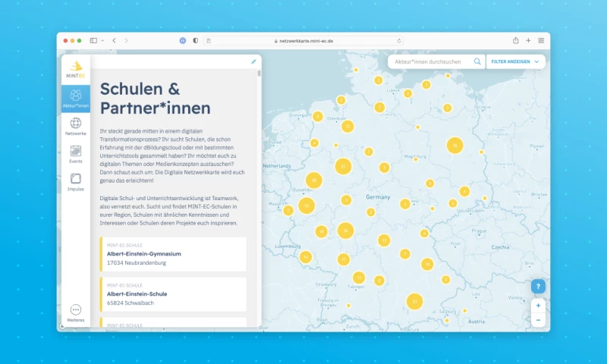Zoom out the map with minus
Screen dimensions: 607x364
pos(538,320)
